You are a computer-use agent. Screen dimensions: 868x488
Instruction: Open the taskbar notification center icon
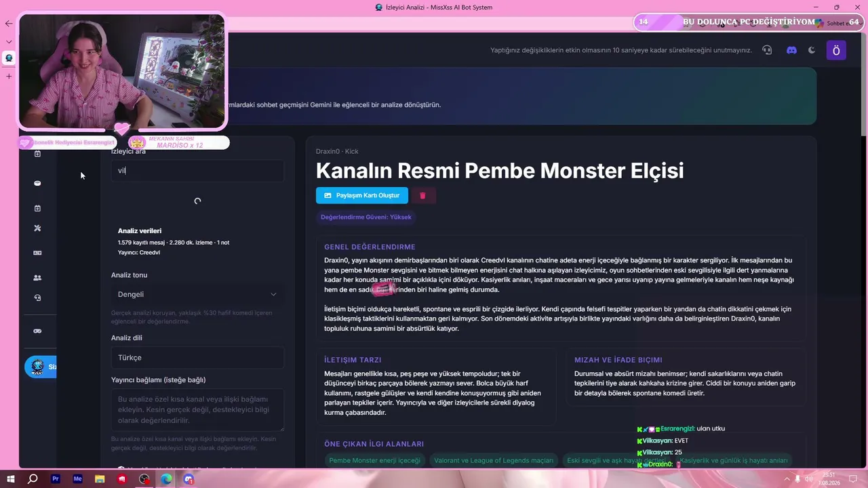coord(853,479)
